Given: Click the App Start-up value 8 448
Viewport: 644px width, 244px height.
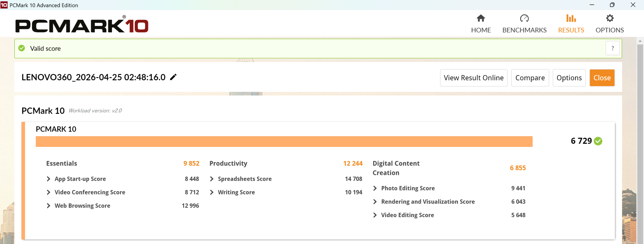Looking at the screenshot, I should point(192,179).
